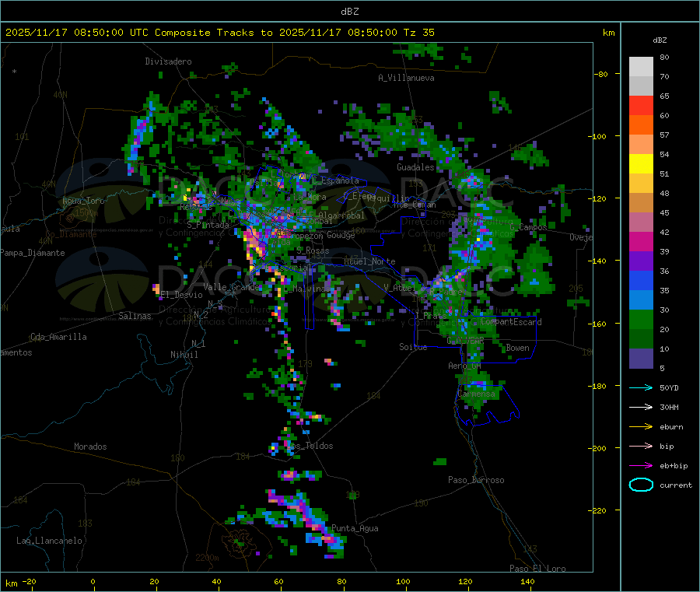Click the 'Salinas' map label

pyautogui.click(x=135, y=316)
